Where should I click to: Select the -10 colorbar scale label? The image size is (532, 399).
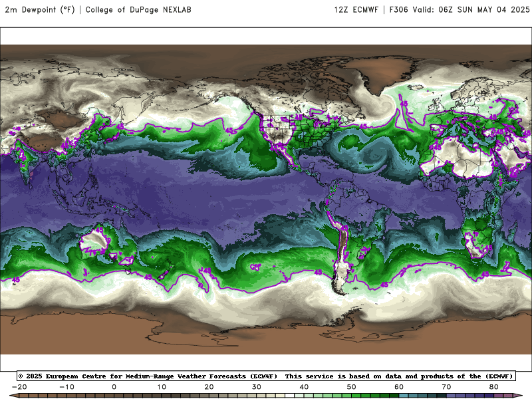coord(66,387)
